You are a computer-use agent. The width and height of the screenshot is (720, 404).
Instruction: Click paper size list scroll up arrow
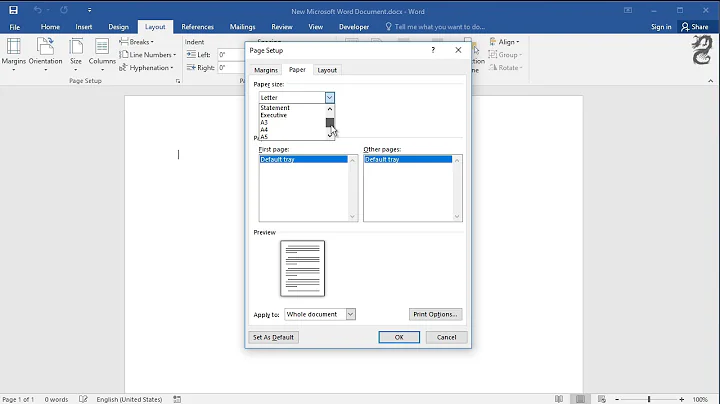click(330, 109)
